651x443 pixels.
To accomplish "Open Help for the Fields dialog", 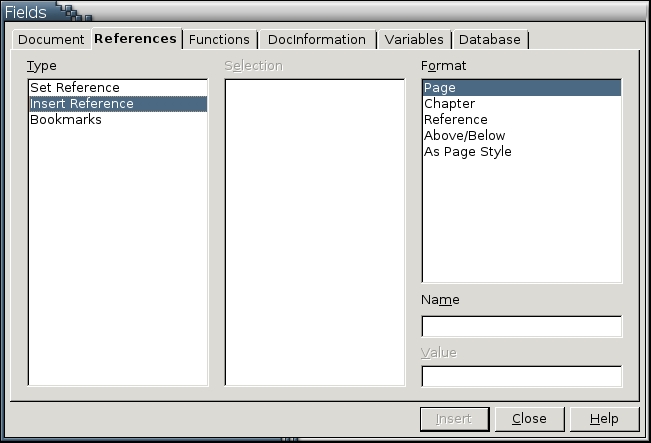I will [x=603, y=419].
